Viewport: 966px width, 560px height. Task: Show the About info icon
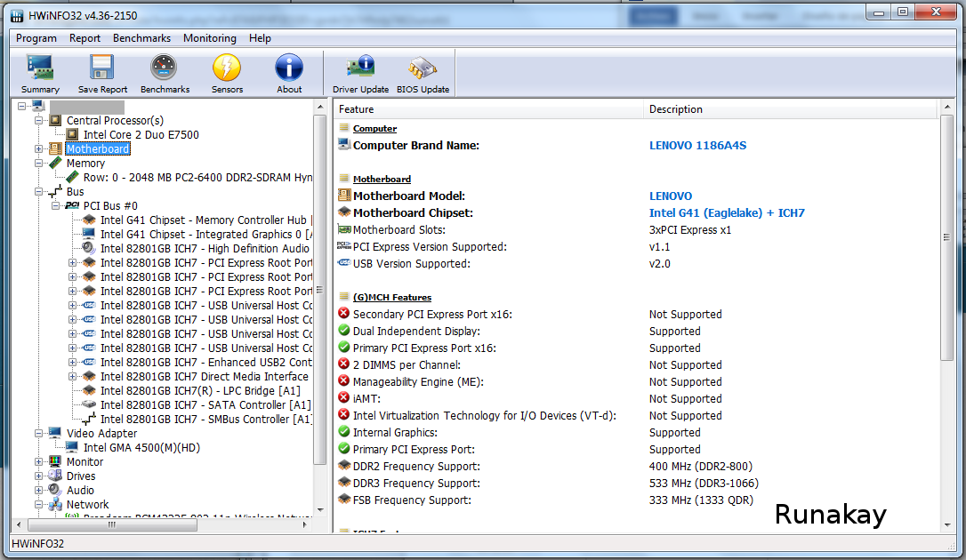coord(289,74)
